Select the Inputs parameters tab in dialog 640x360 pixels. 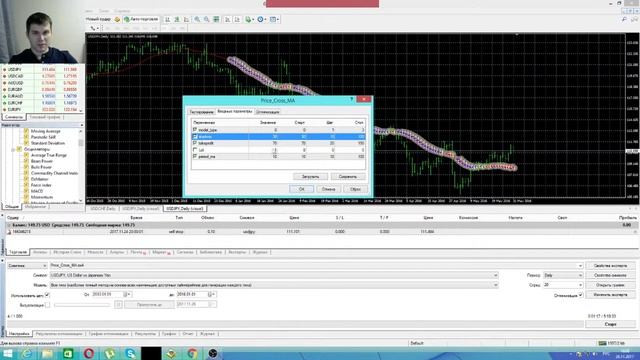tap(234, 111)
